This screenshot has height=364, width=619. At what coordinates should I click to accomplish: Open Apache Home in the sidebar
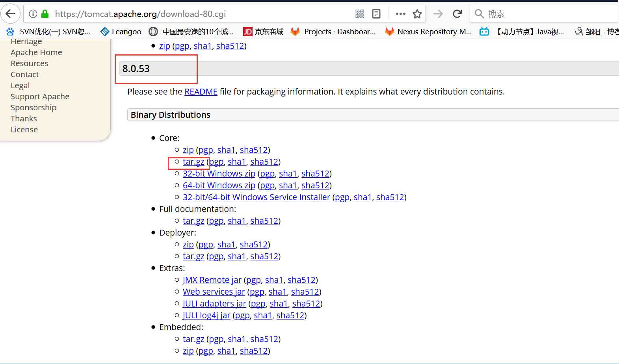click(x=36, y=52)
